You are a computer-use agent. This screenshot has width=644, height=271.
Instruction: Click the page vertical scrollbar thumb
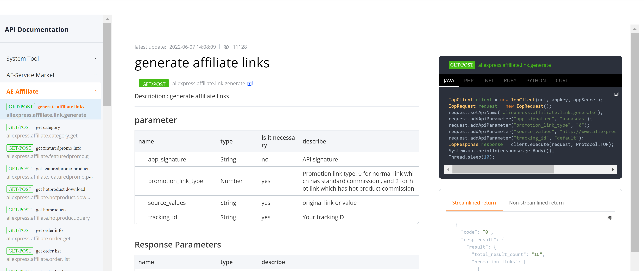pyautogui.click(x=635, y=143)
